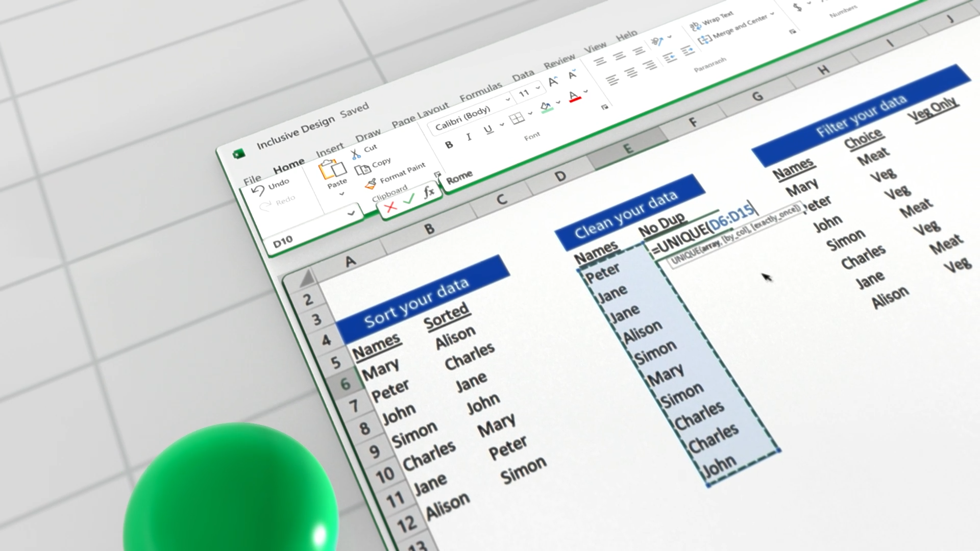The width and height of the screenshot is (980, 551).
Task: Switch to the Insert tab
Action: [x=330, y=149]
